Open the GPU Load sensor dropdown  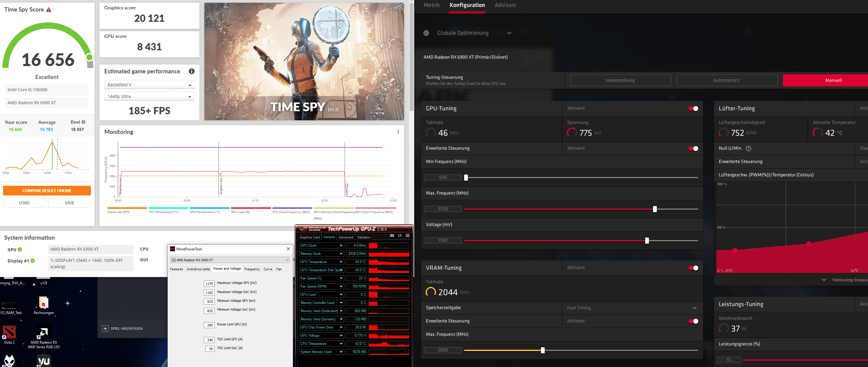341,295
